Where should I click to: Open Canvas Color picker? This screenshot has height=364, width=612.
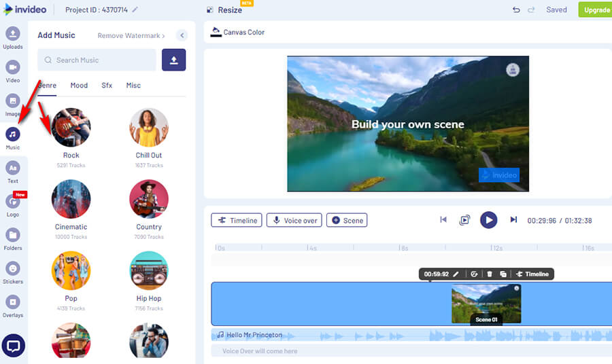237,32
